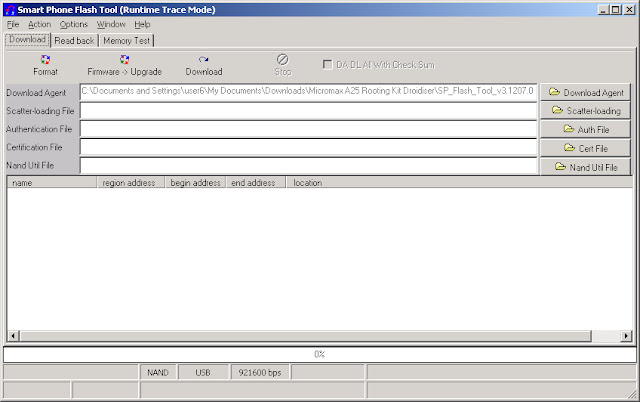
Task: Click the Smart Phone Flash Tool title icon
Action: click(x=10, y=10)
